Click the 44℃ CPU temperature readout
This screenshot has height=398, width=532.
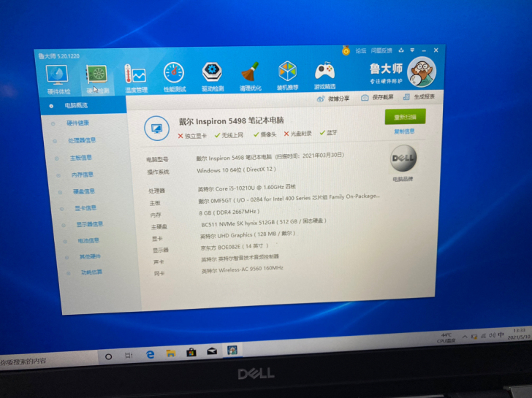tap(446, 337)
